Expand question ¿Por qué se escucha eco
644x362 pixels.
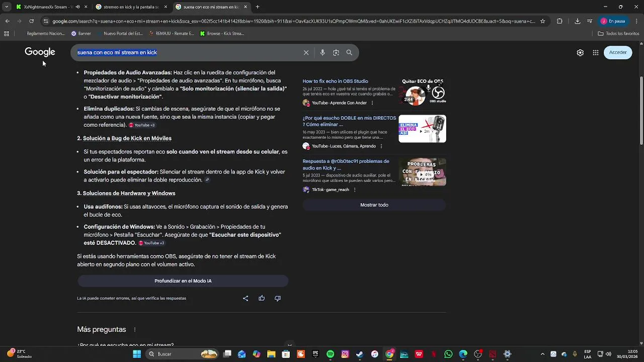[x=125, y=345]
